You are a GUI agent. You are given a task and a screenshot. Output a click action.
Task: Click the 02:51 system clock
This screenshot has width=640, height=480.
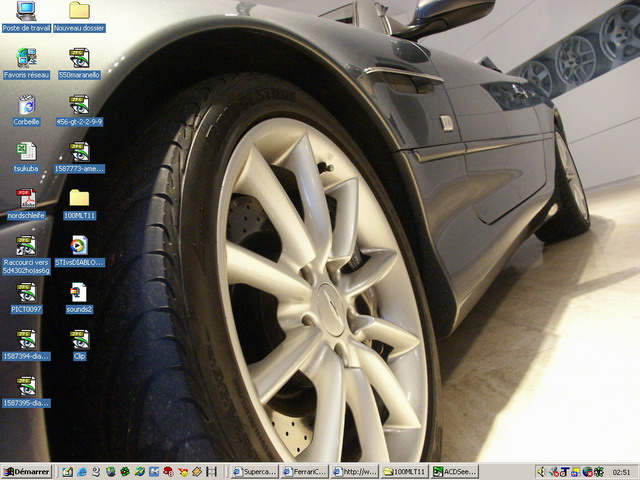click(621, 472)
